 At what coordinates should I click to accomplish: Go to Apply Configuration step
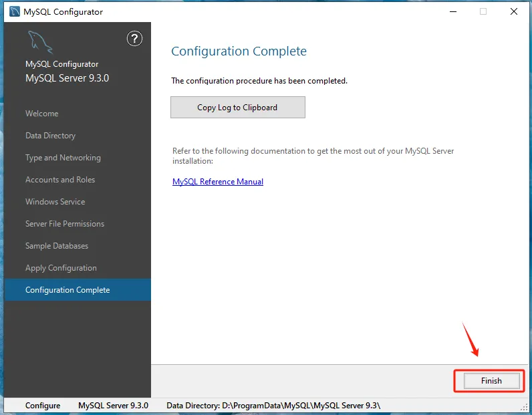click(x=61, y=268)
